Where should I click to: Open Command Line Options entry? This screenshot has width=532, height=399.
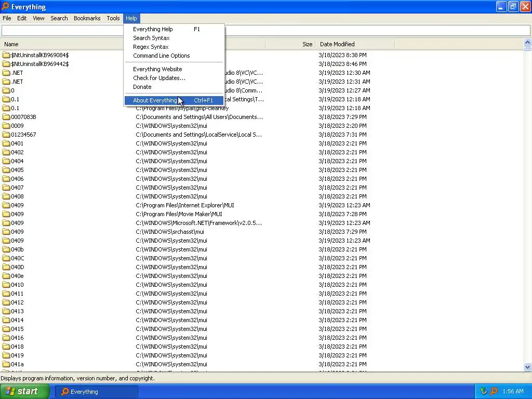point(174,56)
